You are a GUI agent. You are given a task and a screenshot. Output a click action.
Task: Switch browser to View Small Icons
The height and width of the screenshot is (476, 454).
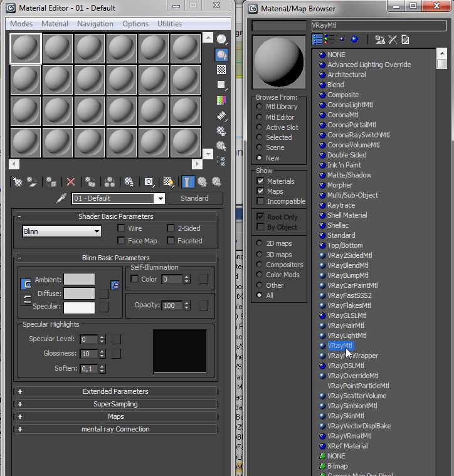pos(342,40)
